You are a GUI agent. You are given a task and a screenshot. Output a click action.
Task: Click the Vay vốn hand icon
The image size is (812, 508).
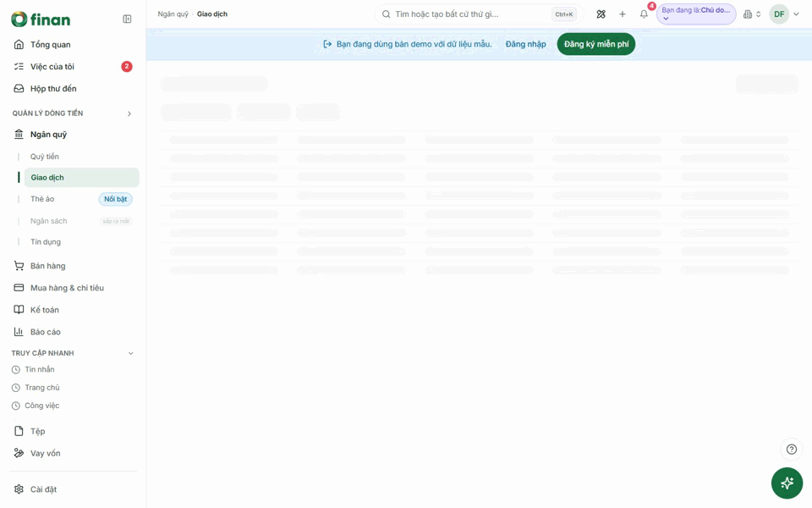(x=19, y=453)
